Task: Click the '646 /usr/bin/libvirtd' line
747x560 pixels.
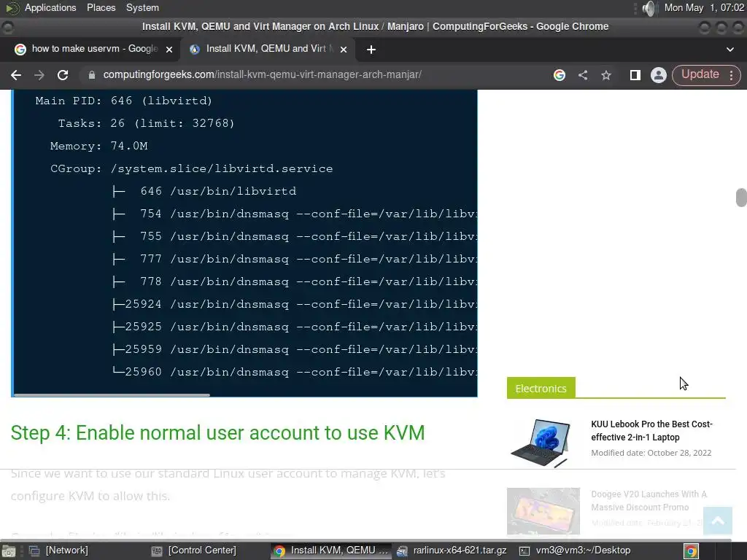Action: (x=204, y=191)
